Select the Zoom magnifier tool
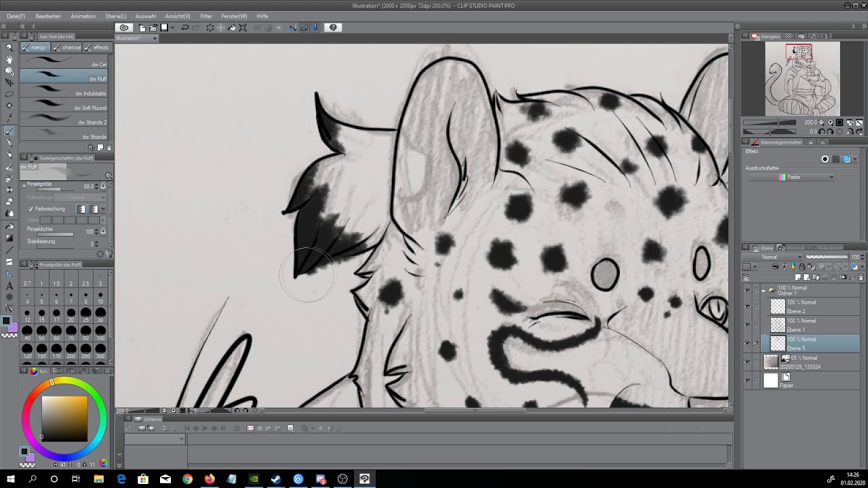868x488 pixels. [9, 47]
